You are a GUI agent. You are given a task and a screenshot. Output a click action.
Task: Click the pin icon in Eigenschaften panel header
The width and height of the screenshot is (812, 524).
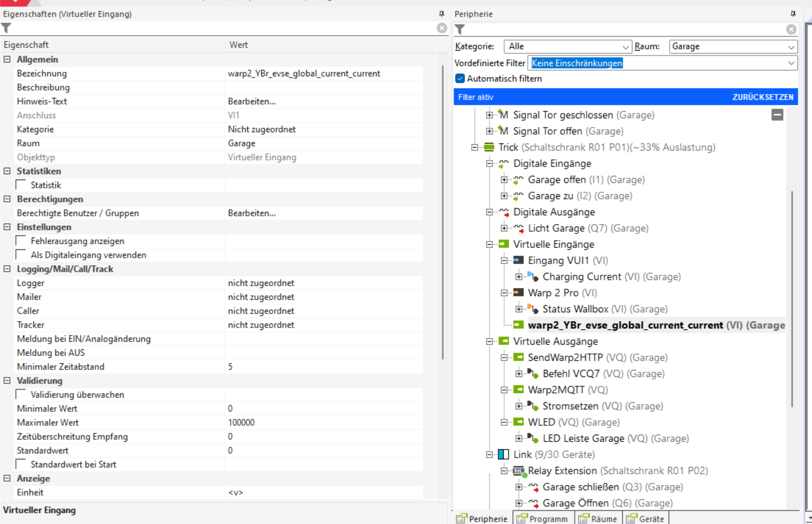(441, 14)
